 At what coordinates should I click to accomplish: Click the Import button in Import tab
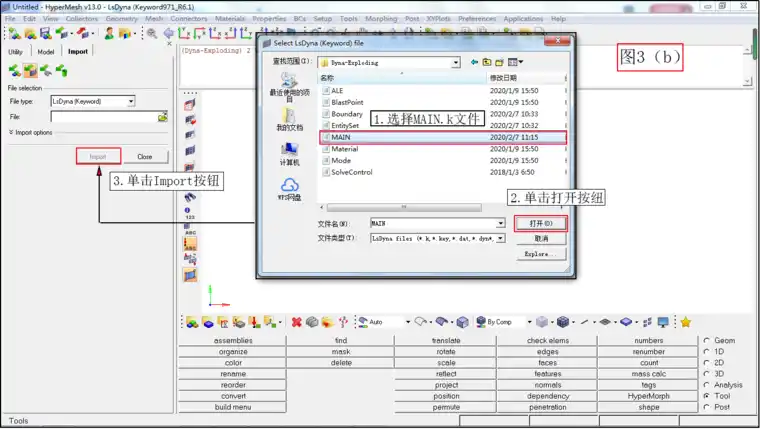pos(98,157)
